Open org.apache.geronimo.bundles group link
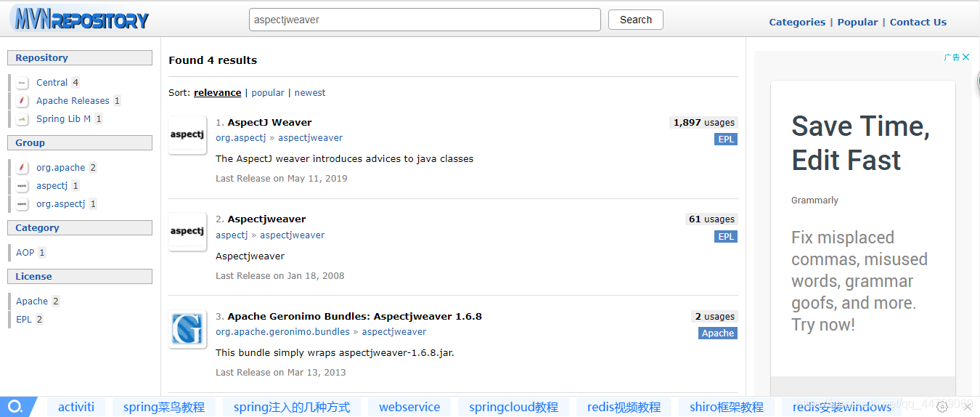980x417 pixels. coord(282,332)
